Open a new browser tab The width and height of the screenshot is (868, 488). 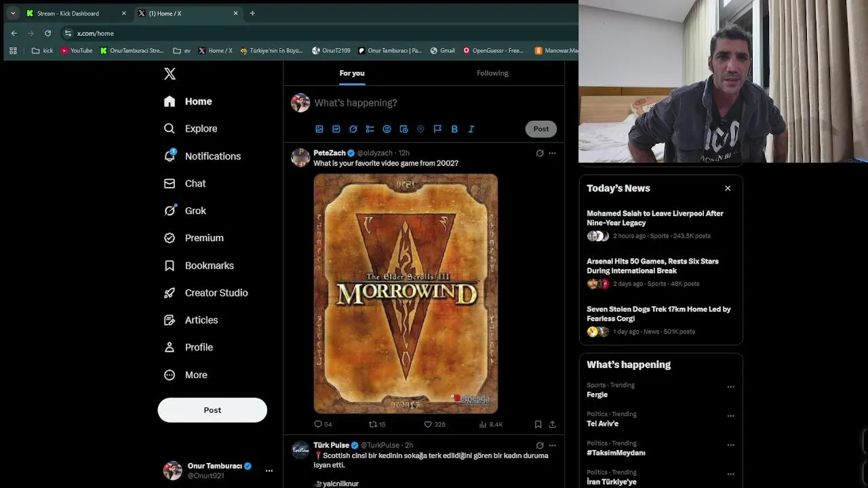(252, 13)
